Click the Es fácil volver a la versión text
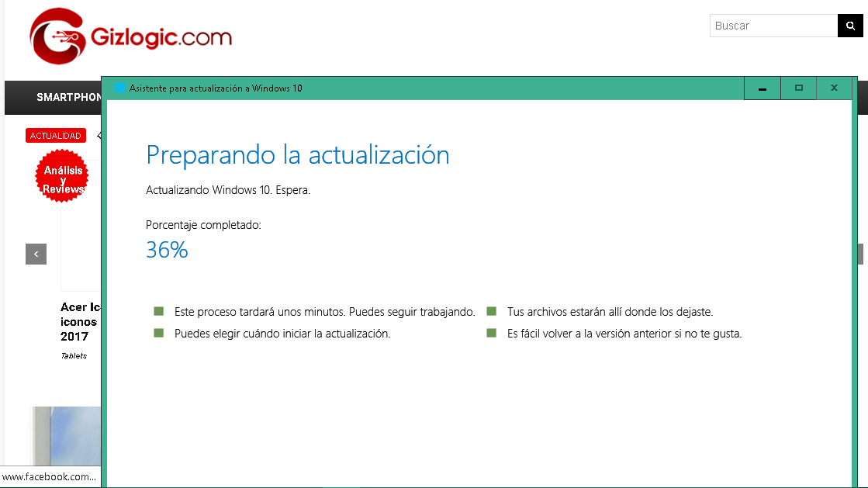This screenshot has height=488, width=868. tap(624, 334)
